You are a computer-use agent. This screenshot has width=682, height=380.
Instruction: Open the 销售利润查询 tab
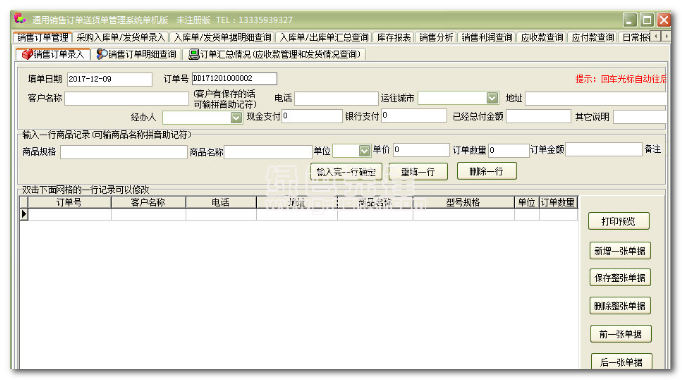click(487, 37)
